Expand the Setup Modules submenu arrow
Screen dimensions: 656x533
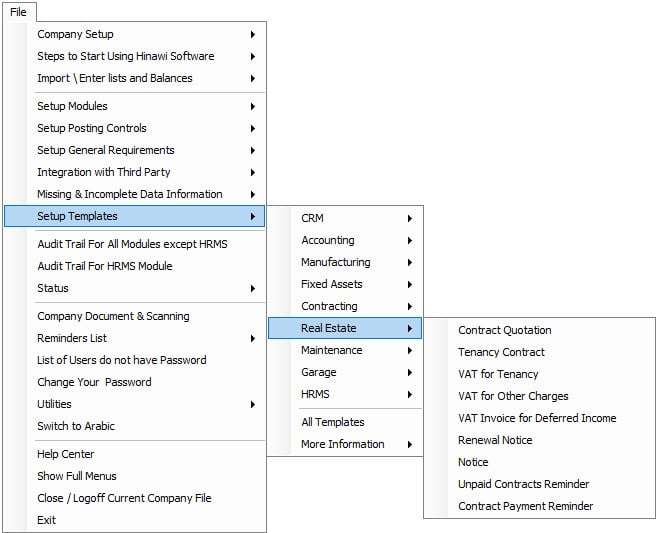point(253,106)
